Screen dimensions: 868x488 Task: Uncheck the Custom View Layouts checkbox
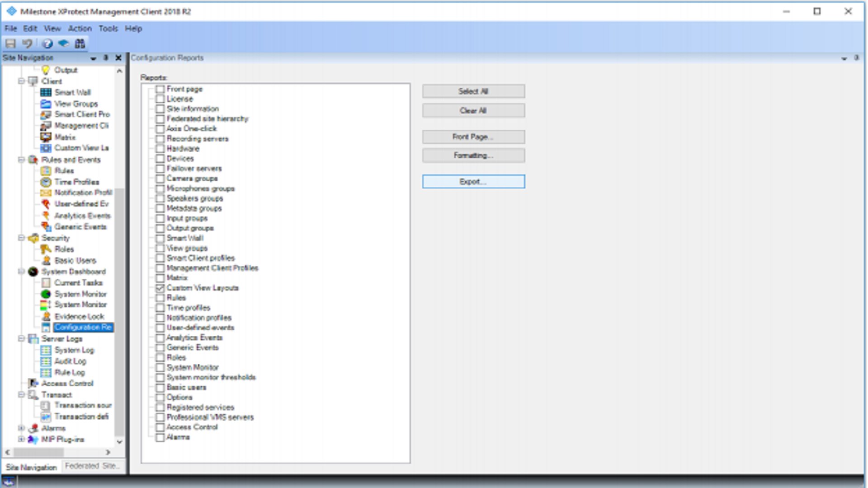[160, 288]
